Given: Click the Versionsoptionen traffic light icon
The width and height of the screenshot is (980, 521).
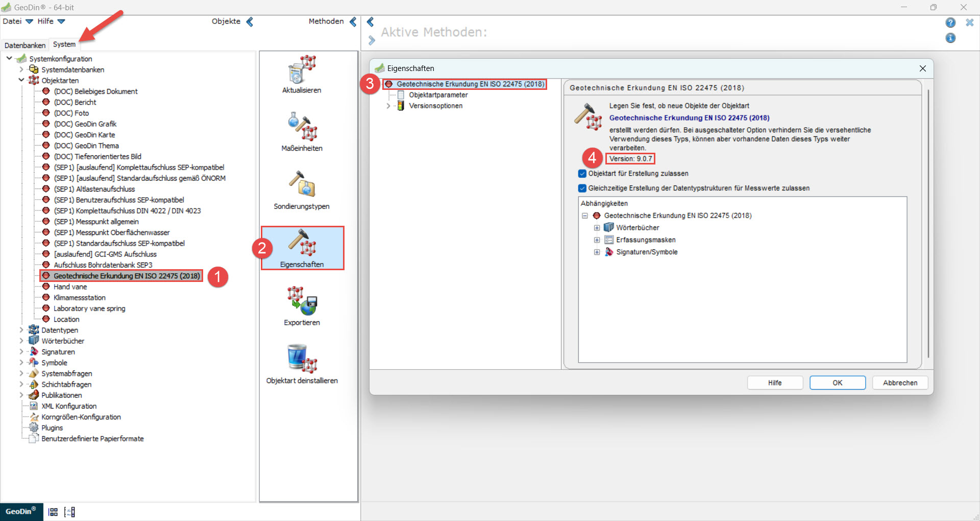Looking at the screenshot, I should 401,106.
